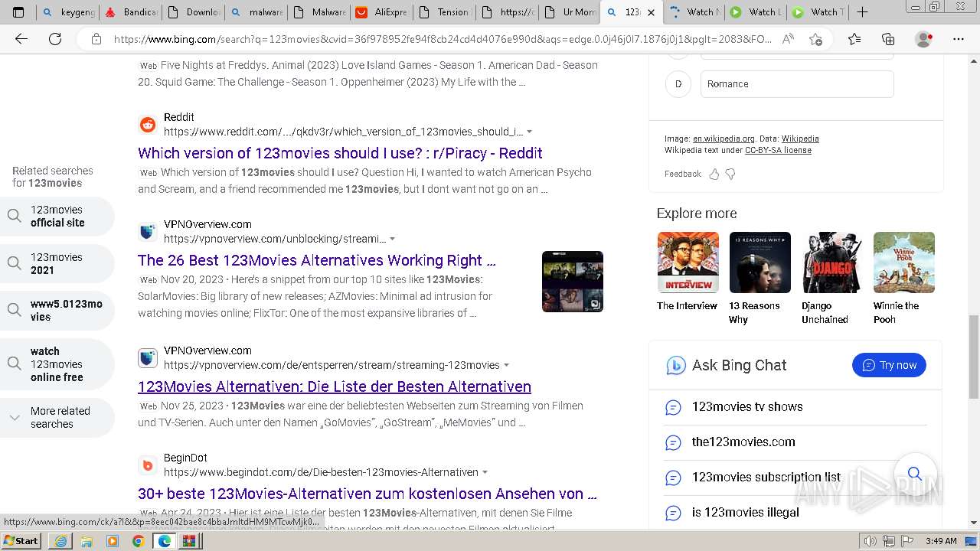The width and height of the screenshot is (980, 551).
Task: Expand the vpnoverview.com/unblocking URL dropdown arrow
Action: coord(393,239)
